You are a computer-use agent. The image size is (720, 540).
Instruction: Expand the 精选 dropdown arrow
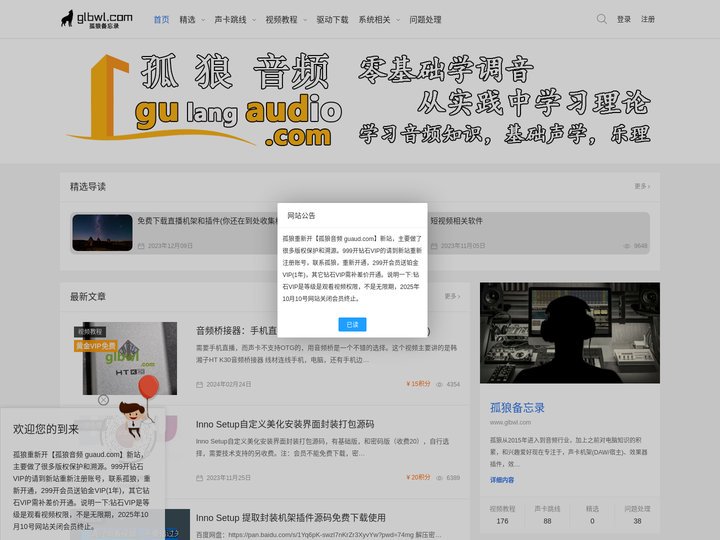point(202,20)
